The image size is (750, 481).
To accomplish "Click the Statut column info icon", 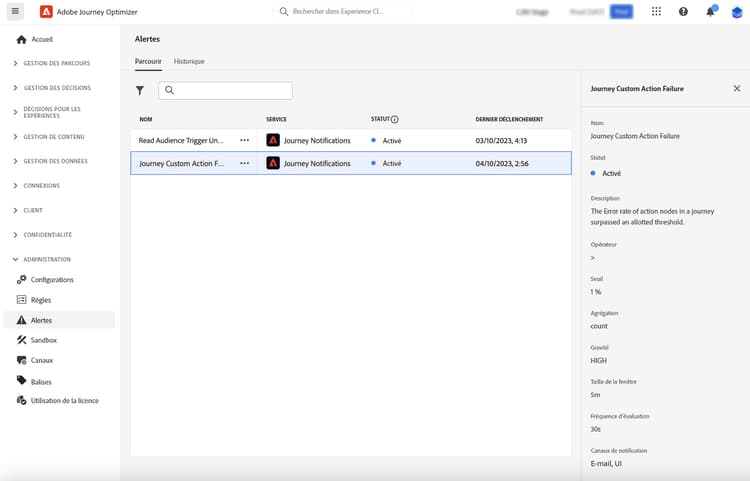I will pos(395,119).
